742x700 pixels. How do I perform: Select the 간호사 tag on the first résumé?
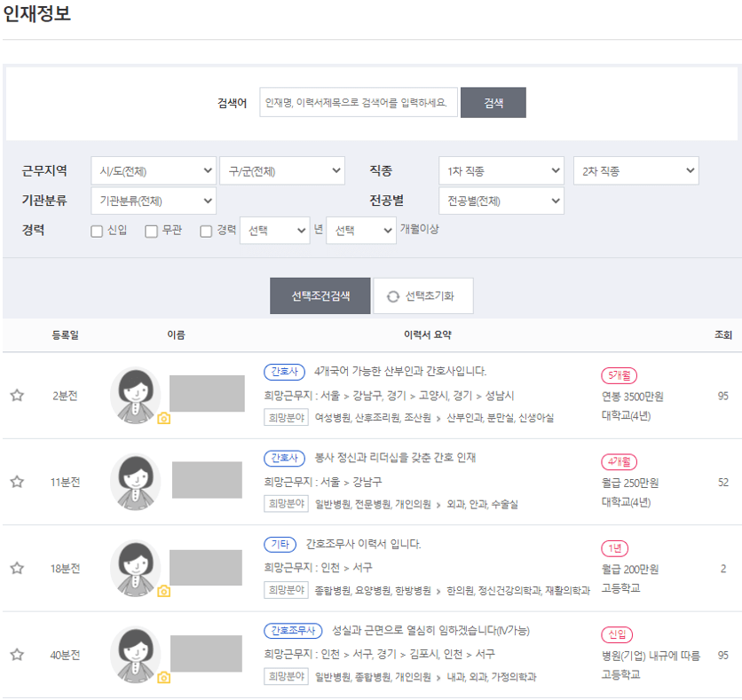coord(284,372)
